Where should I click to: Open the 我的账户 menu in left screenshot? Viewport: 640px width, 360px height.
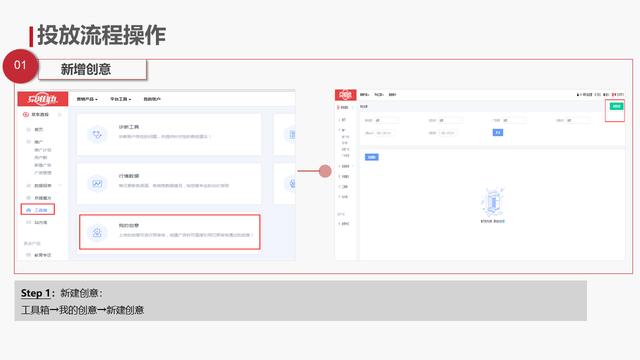pyautogui.click(x=152, y=99)
